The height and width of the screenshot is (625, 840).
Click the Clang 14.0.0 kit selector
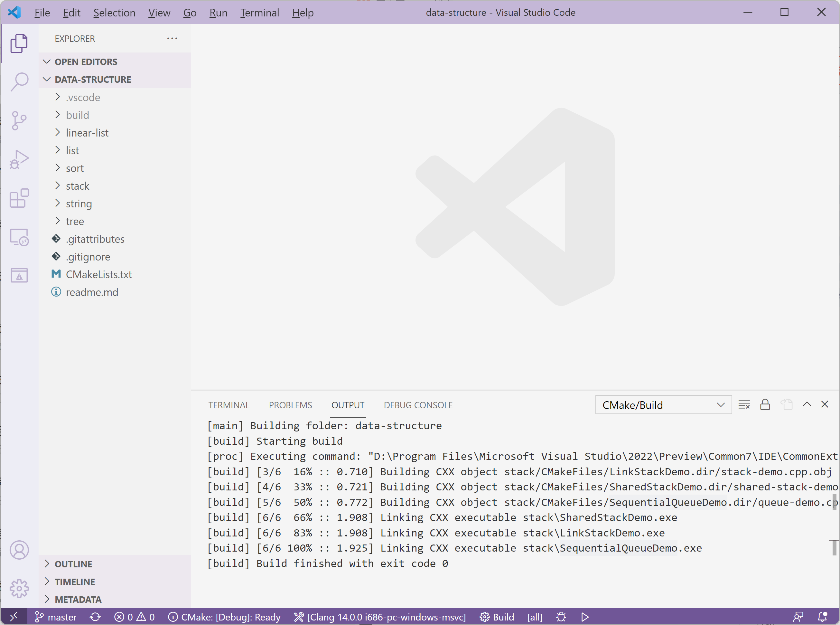click(x=380, y=617)
